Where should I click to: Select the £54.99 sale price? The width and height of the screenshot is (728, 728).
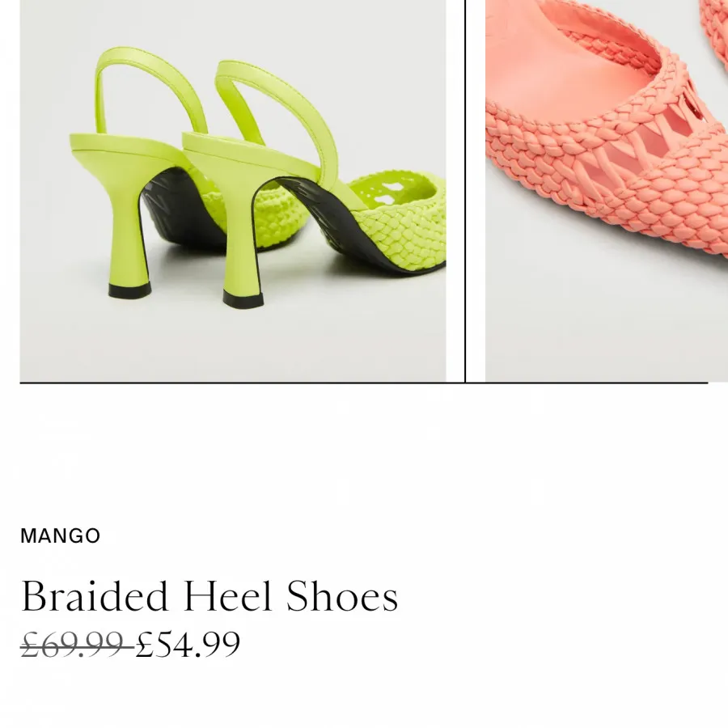(x=188, y=645)
